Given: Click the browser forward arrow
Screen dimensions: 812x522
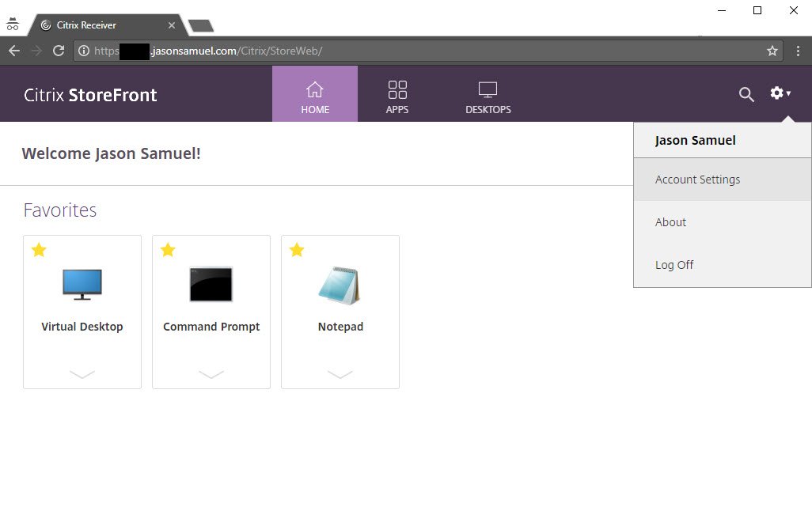Looking at the screenshot, I should pyautogui.click(x=36, y=51).
